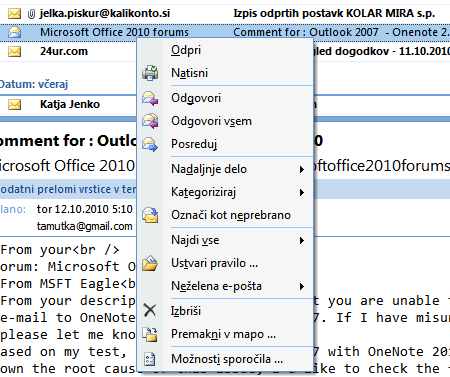Select the Katja Jenko sender text
The height and width of the screenshot is (377, 450).
(70, 104)
